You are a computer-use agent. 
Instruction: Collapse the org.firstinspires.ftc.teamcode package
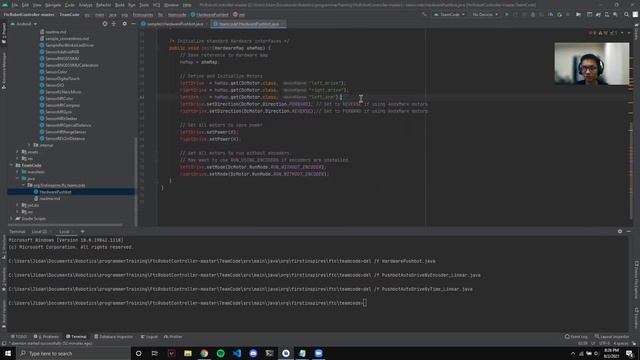[x=24, y=185]
